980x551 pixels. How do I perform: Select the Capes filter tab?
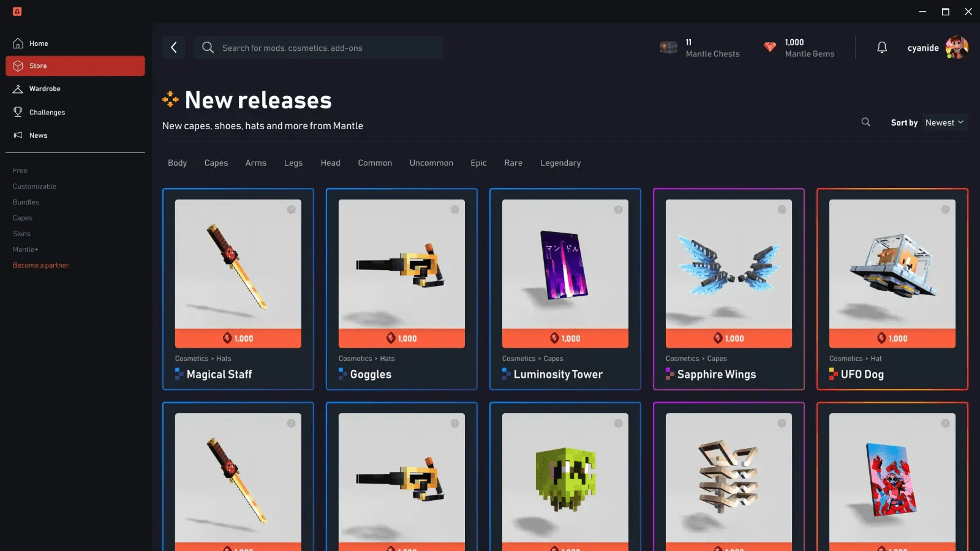point(216,163)
